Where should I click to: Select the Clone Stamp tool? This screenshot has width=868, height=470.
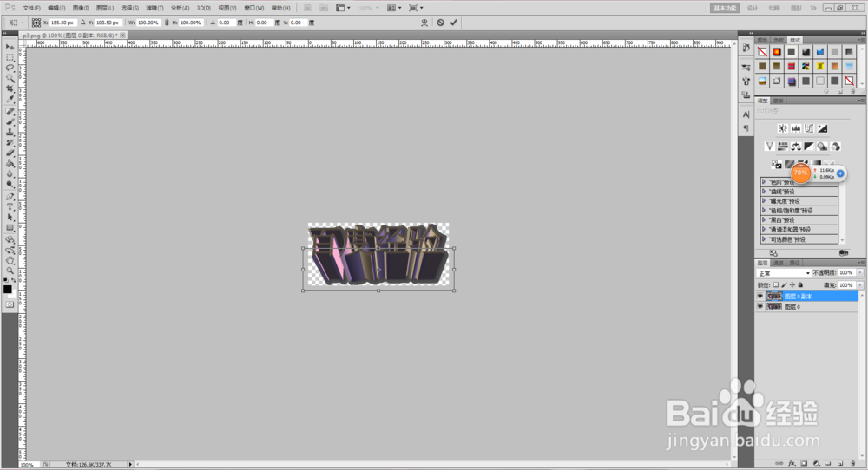click(10, 132)
